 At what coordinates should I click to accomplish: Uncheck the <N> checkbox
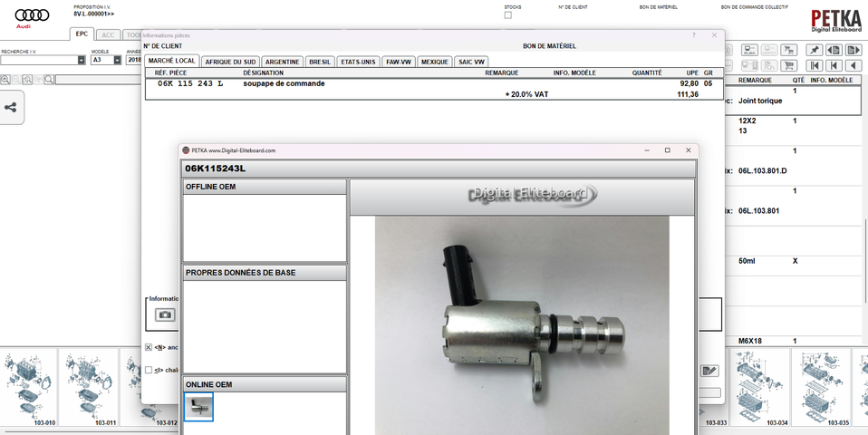pos(149,347)
